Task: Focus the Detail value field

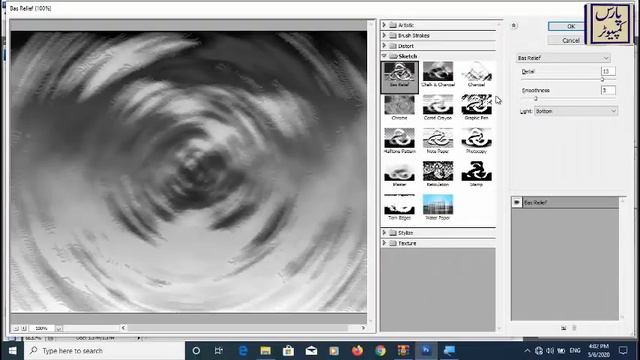Action: pyautogui.click(x=608, y=71)
